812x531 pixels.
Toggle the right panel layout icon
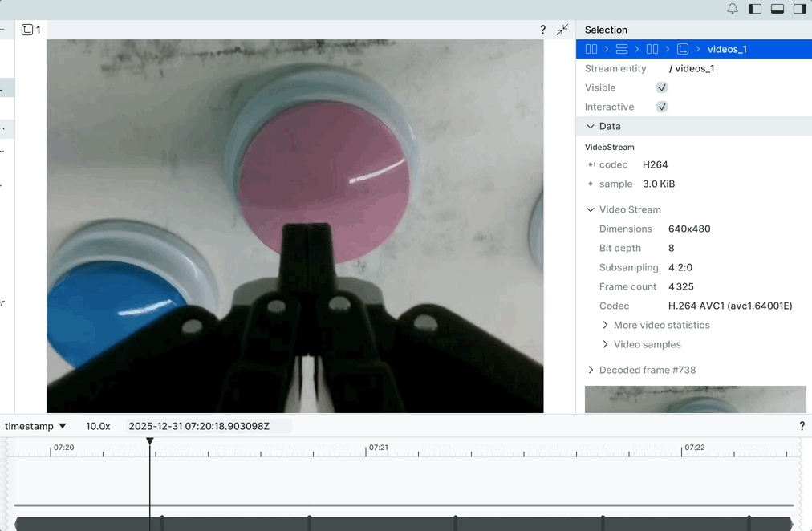(x=800, y=9)
